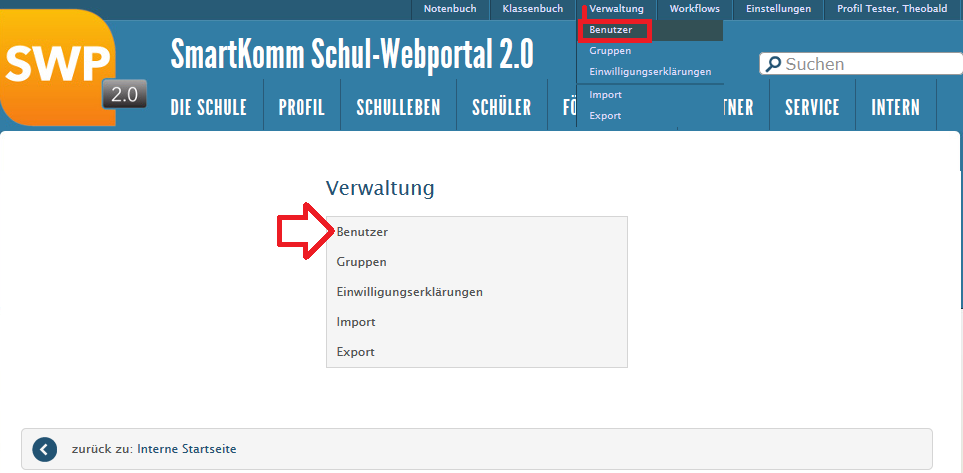Viewport: 963px width, 473px height.
Task: Open the SCHULLEBEN navigation tab
Action: [399, 108]
